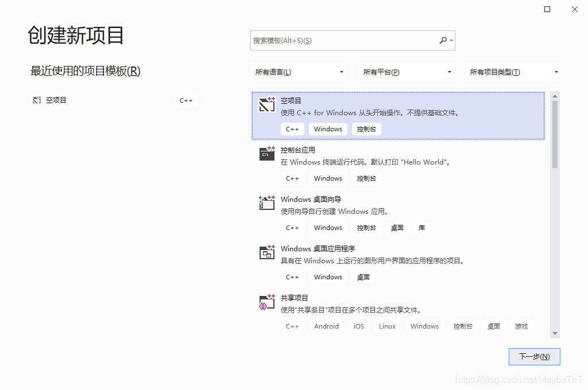The width and height of the screenshot is (588, 390).
Task: Open the 所有平台 platform filter dropdown
Action: click(406, 72)
